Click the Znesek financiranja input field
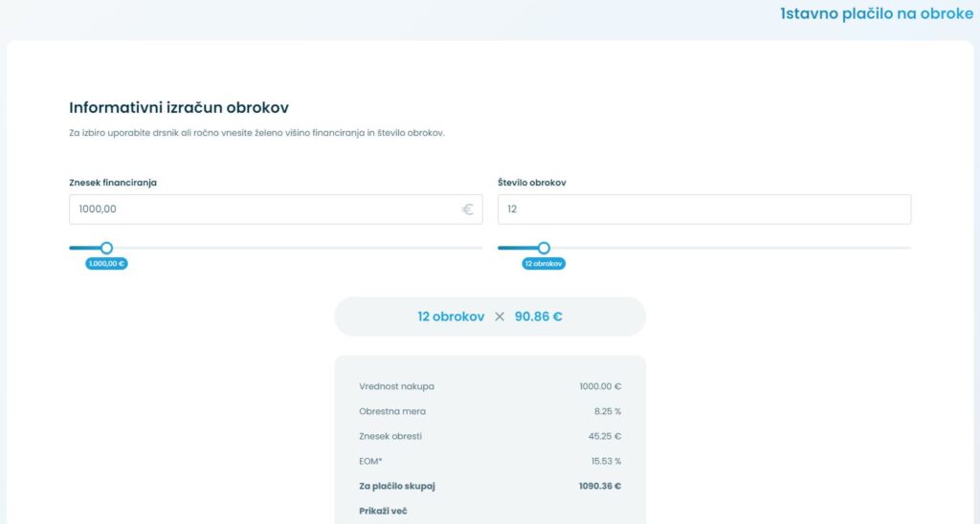980x524 pixels. 276,209
